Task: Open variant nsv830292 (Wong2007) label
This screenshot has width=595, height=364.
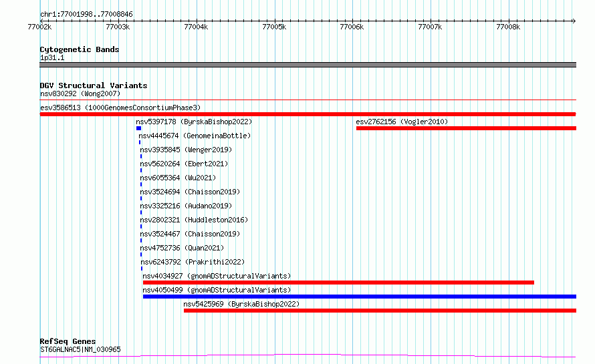Action: pyautogui.click(x=80, y=94)
